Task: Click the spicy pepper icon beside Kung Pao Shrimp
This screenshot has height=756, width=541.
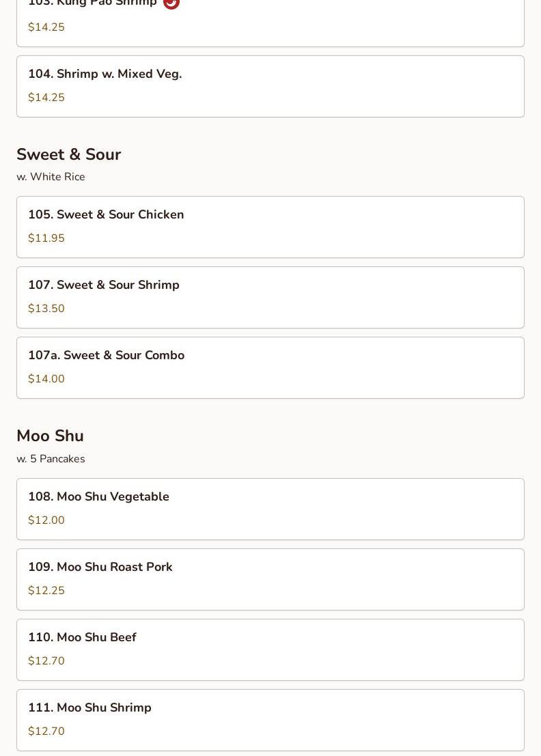Action: (171, 3)
